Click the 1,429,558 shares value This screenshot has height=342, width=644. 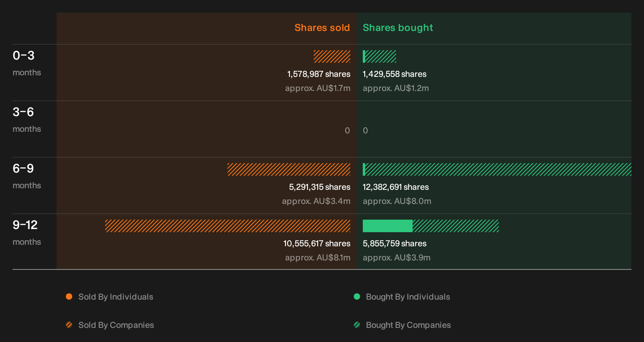pyautogui.click(x=395, y=74)
